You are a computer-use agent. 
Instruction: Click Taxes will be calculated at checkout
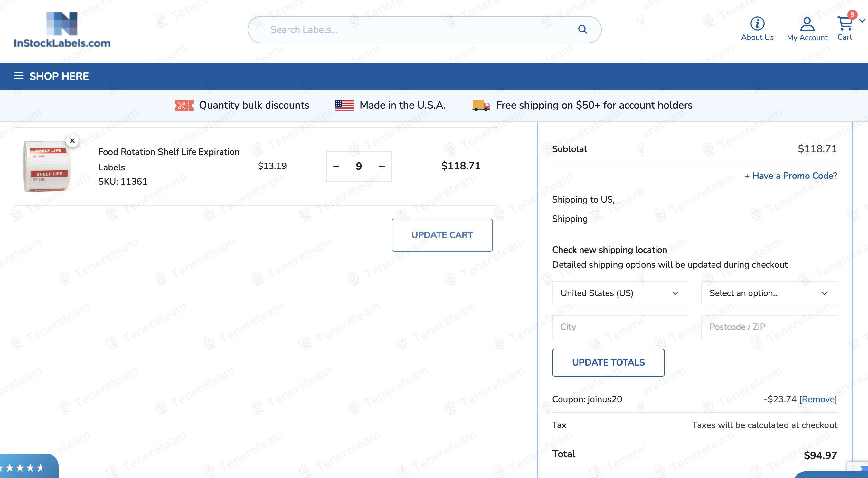coord(765,425)
